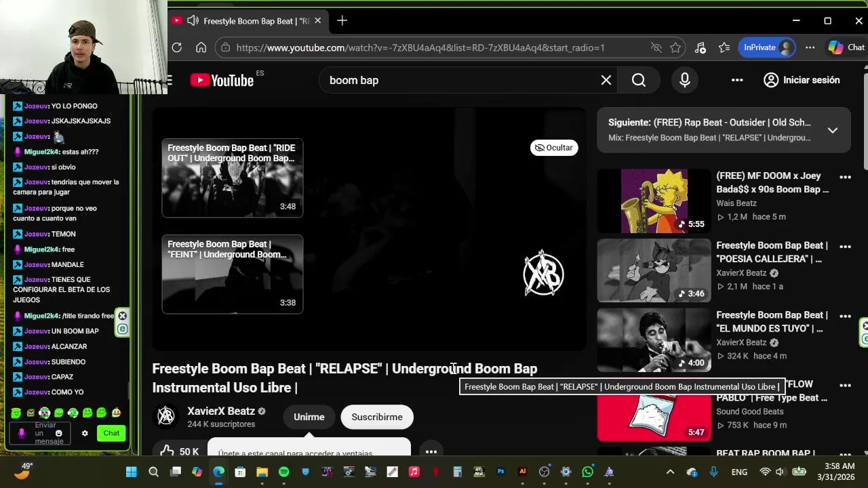Mute the YouTube tab via speaker icon
The height and width of the screenshot is (488, 868).
pos(193,20)
